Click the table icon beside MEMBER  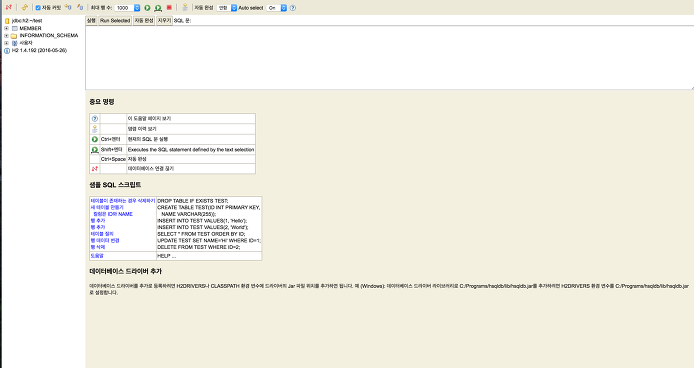(15, 28)
